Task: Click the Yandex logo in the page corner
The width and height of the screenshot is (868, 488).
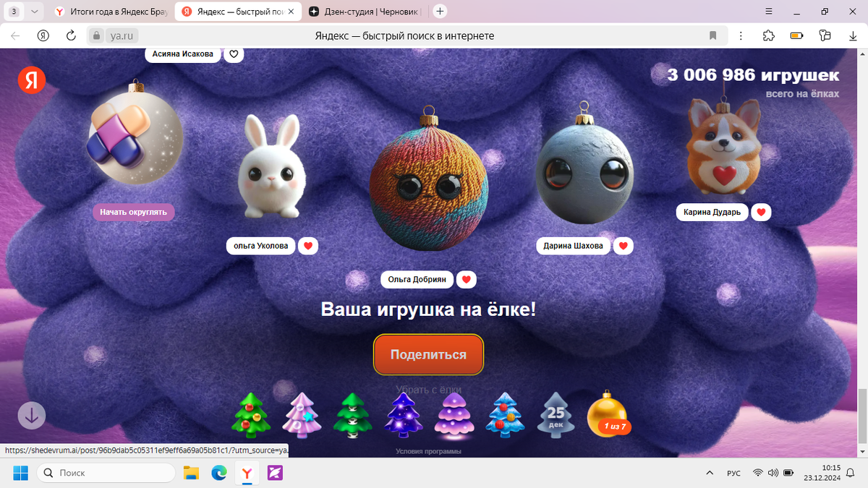Action: click(31, 81)
